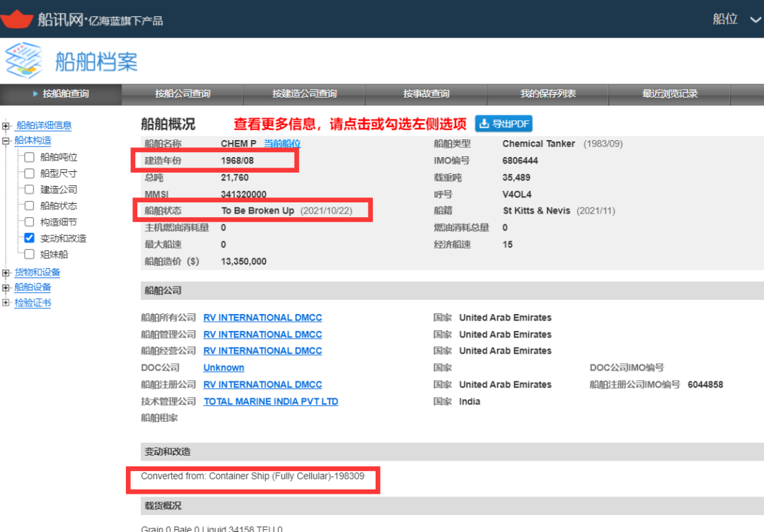Open the 船位 dropdown chevron
Image resolution: width=764 pixels, height=532 pixels.
[755, 20]
